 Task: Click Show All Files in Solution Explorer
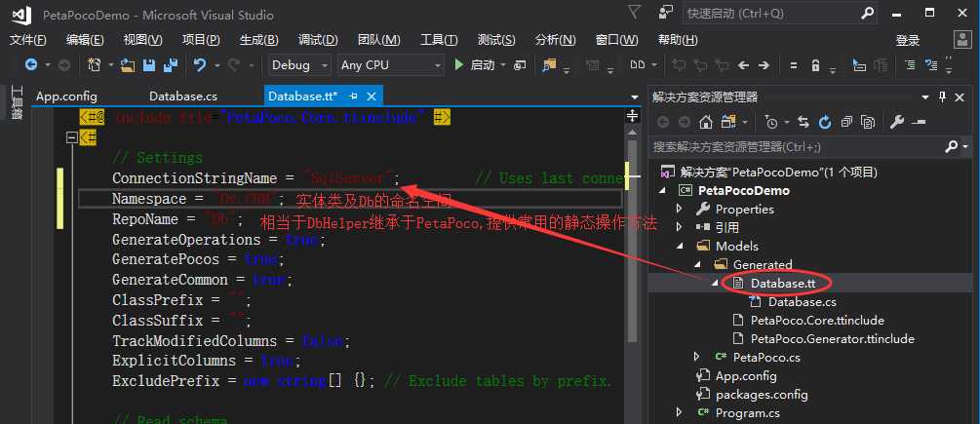(x=868, y=123)
